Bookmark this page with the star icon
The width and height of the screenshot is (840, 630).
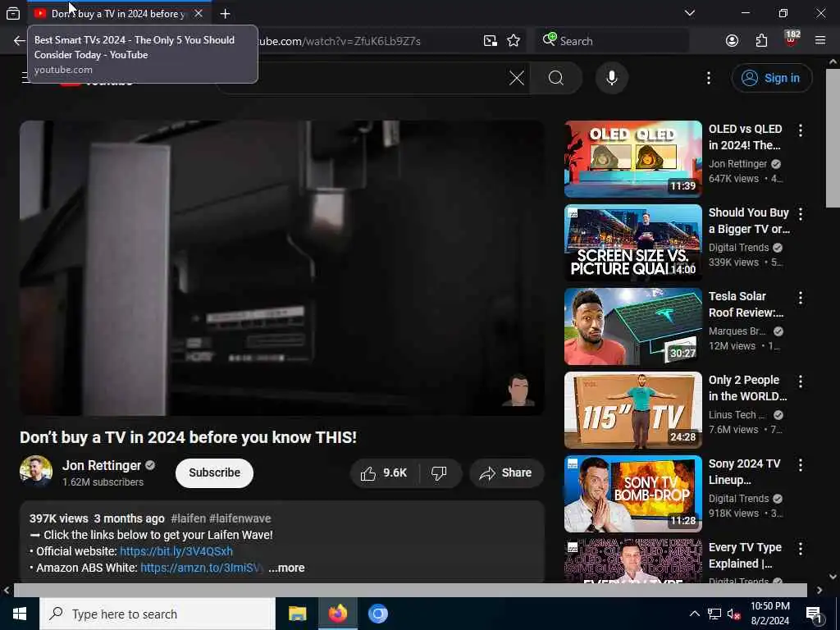[x=514, y=41]
